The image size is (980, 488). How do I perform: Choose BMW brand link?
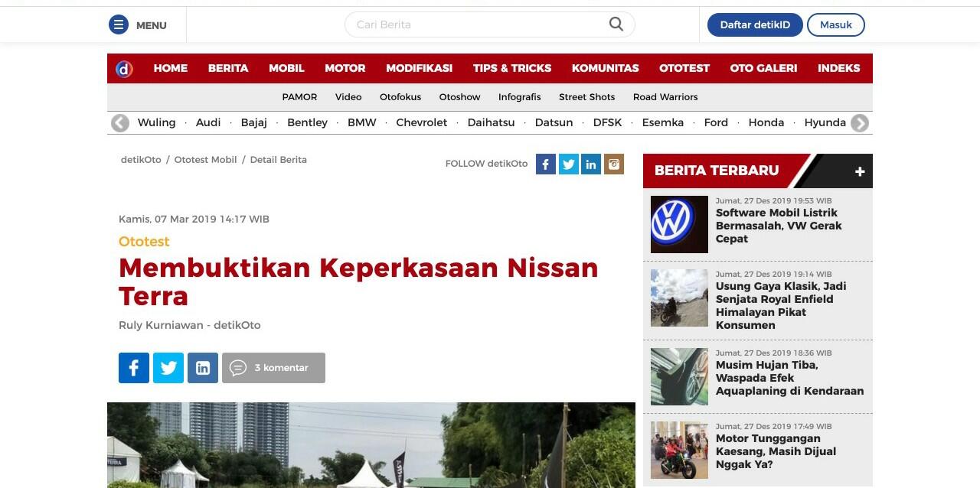[362, 122]
